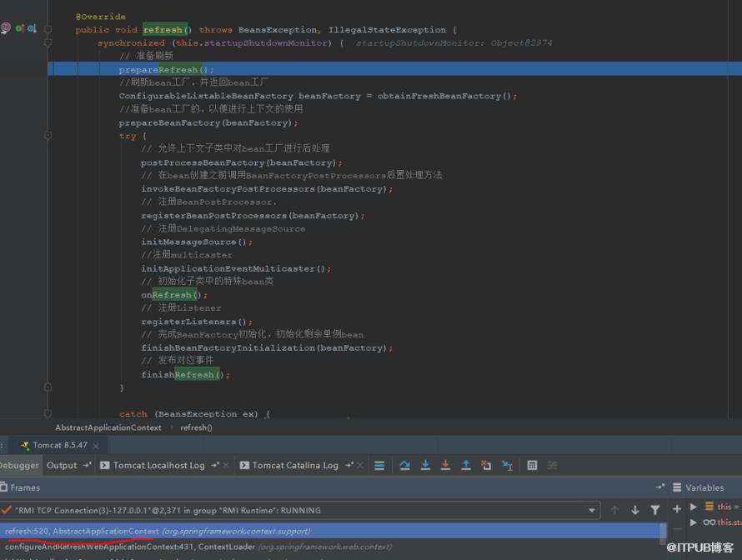Click the plus icon to add a watch

(677, 509)
